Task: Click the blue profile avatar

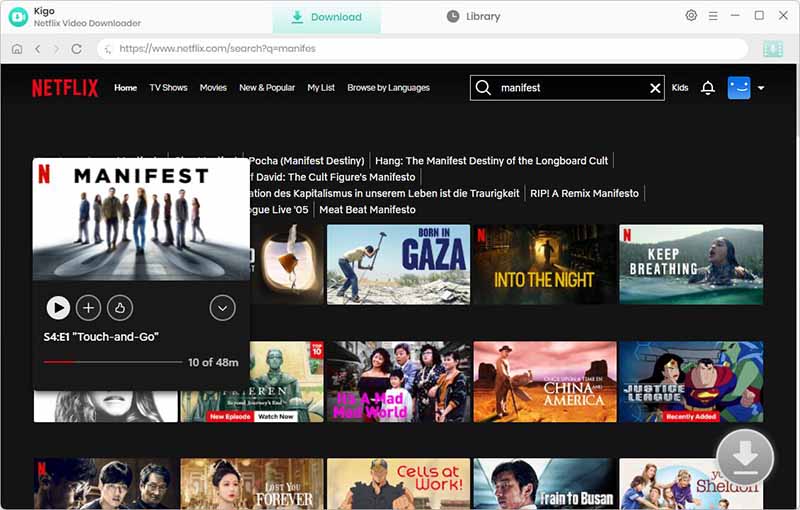Action: click(739, 88)
